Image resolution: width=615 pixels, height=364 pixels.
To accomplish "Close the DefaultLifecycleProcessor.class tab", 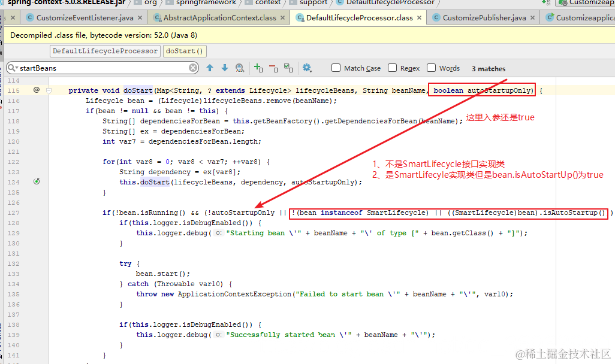I will [419, 17].
